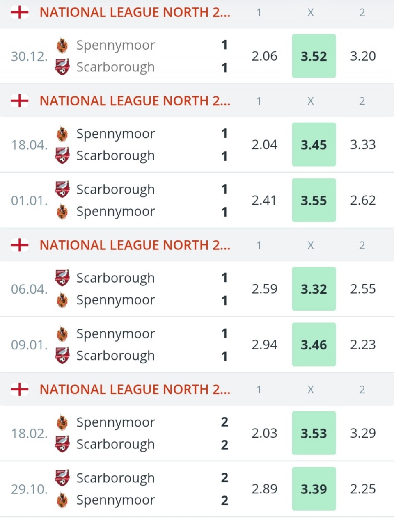Click Spennymoor crest in 18.02. match

[x=62, y=422]
